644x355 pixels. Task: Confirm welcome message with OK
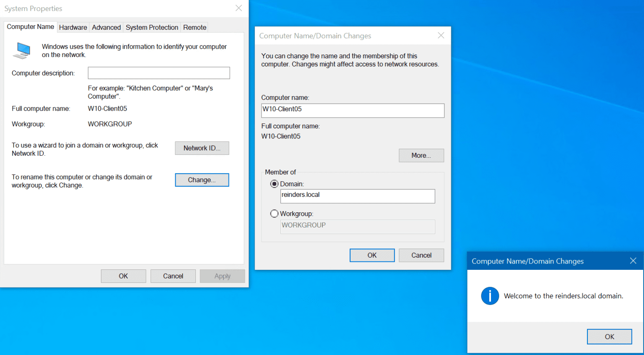610,337
